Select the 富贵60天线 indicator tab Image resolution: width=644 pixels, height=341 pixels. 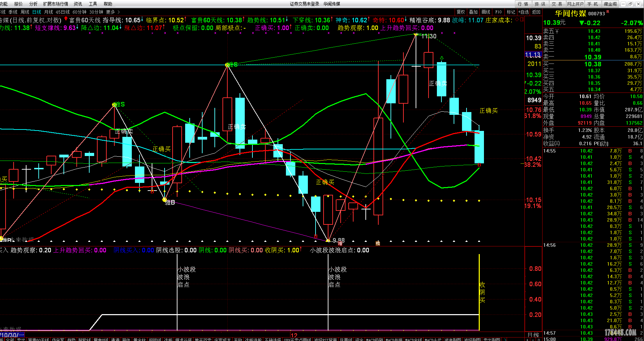(x=38, y=339)
